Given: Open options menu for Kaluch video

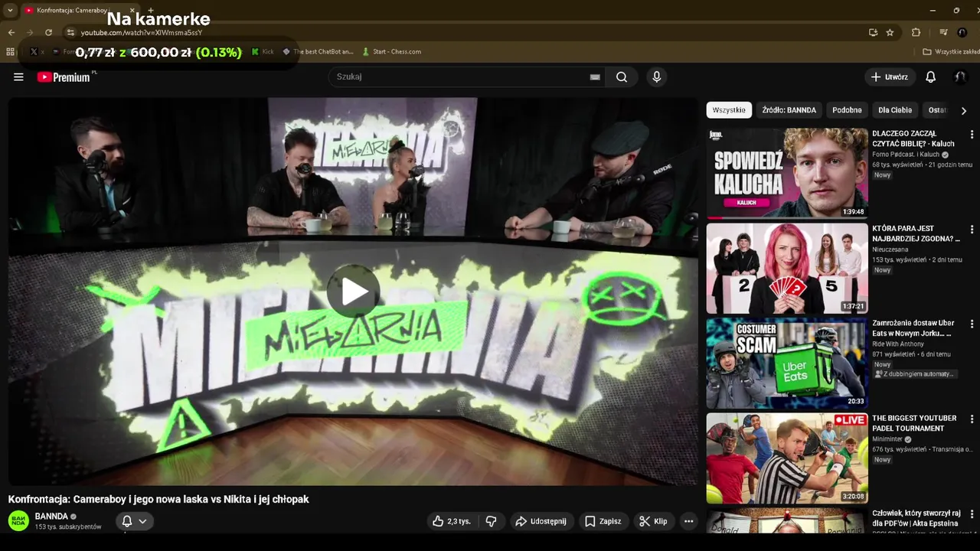Looking at the screenshot, I should [972, 134].
